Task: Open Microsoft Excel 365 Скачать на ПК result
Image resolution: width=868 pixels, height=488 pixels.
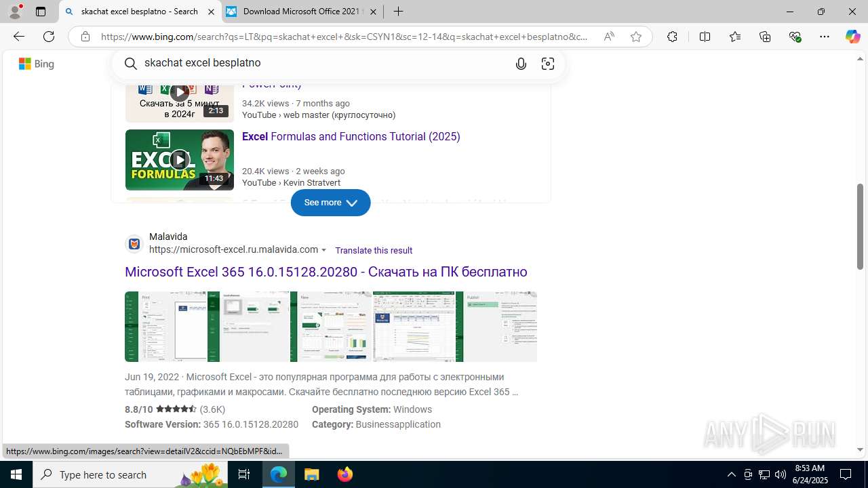Action: coord(326,272)
